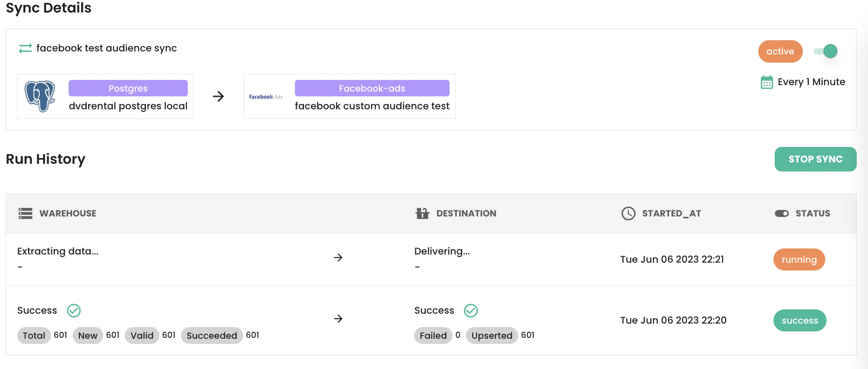Screen dimensions: 868x369
Task: Click the orange active status badge
Action: tap(780, 51)
